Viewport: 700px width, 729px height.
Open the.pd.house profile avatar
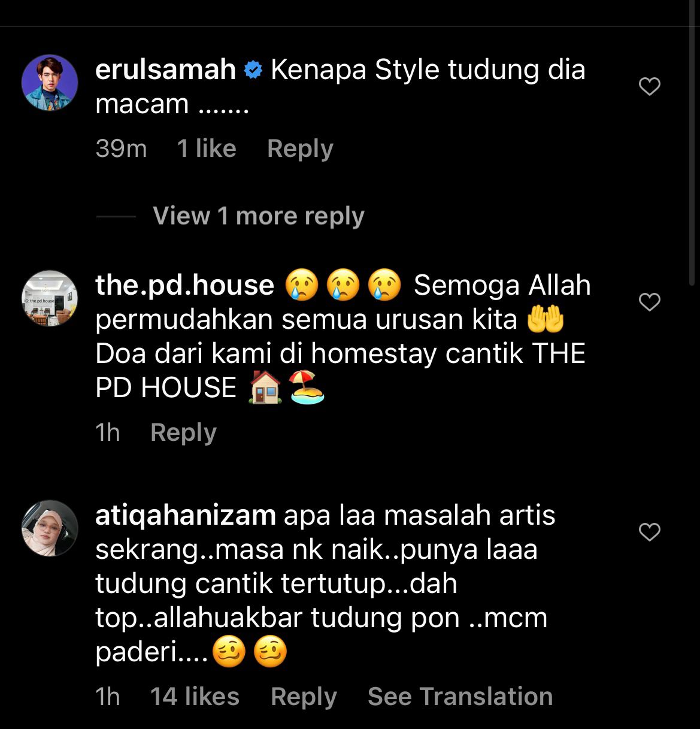(50, 298)
